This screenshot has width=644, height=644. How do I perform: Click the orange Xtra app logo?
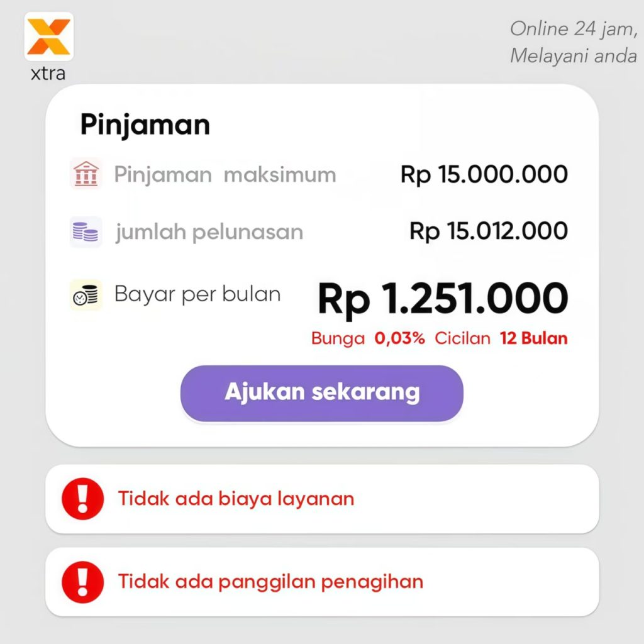coord(48,36)
